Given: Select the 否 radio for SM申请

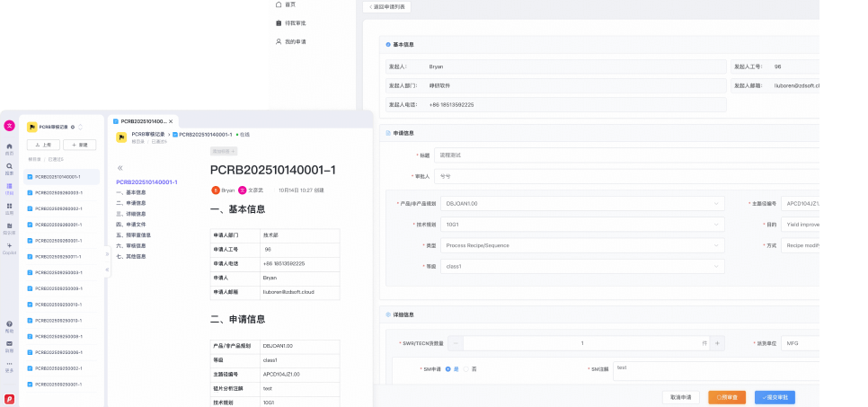Looking at the screenshot, I should 466,368.
